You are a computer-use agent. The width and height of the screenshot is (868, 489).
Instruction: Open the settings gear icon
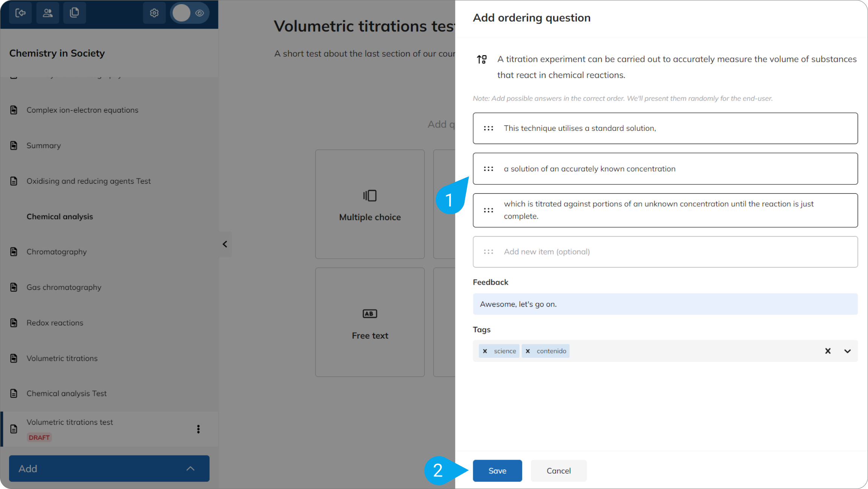pyautogui.click(x=154, y=13)
